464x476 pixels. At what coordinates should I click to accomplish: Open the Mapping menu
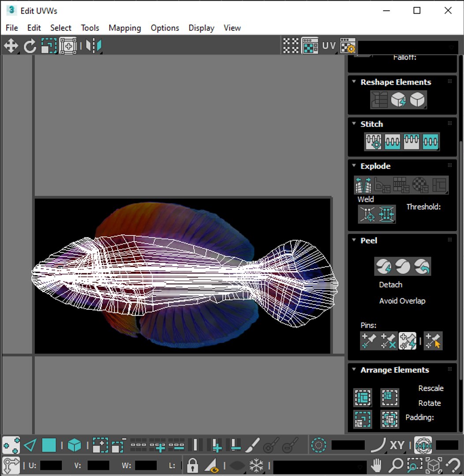point(125,28)
